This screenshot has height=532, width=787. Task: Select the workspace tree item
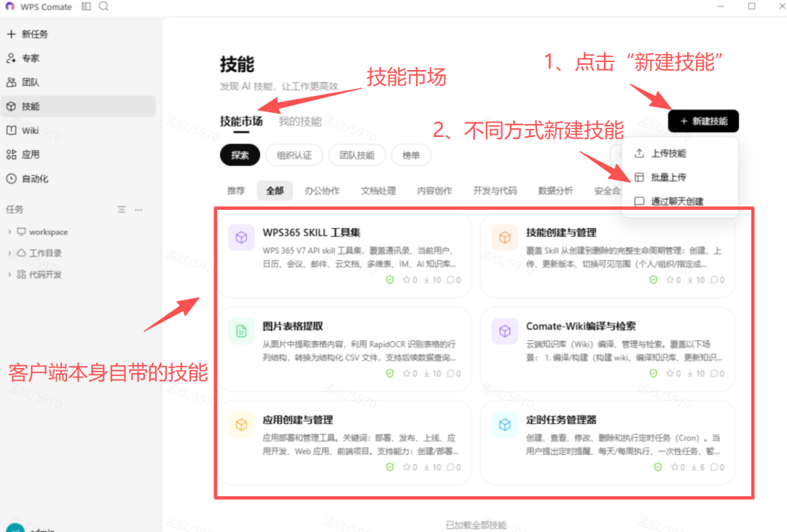pos(43,232)
